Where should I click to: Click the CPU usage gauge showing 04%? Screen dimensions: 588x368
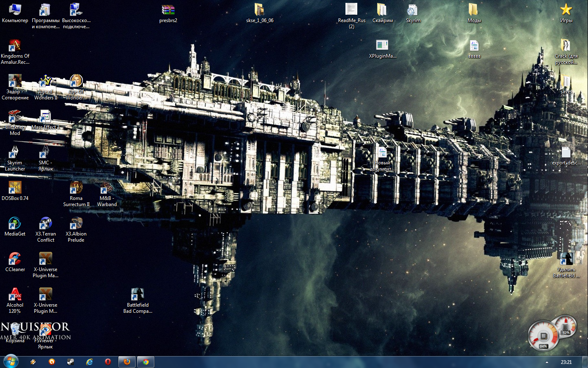543,336
